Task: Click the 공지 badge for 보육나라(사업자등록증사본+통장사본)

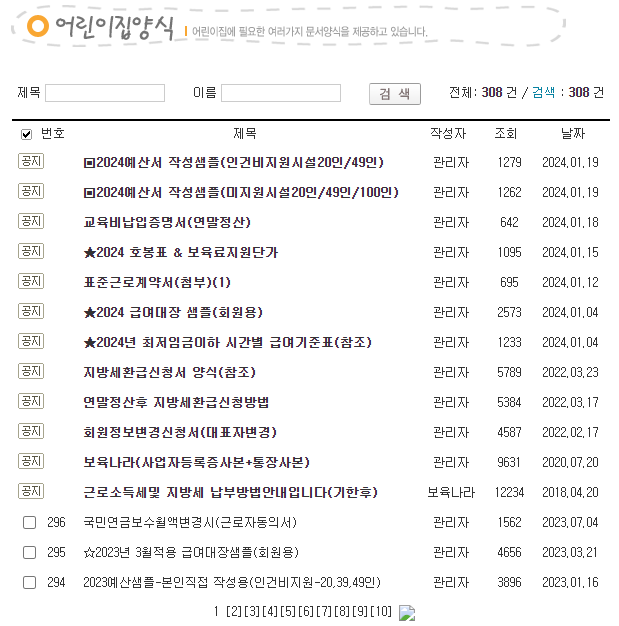Action: tap(31, 461)
